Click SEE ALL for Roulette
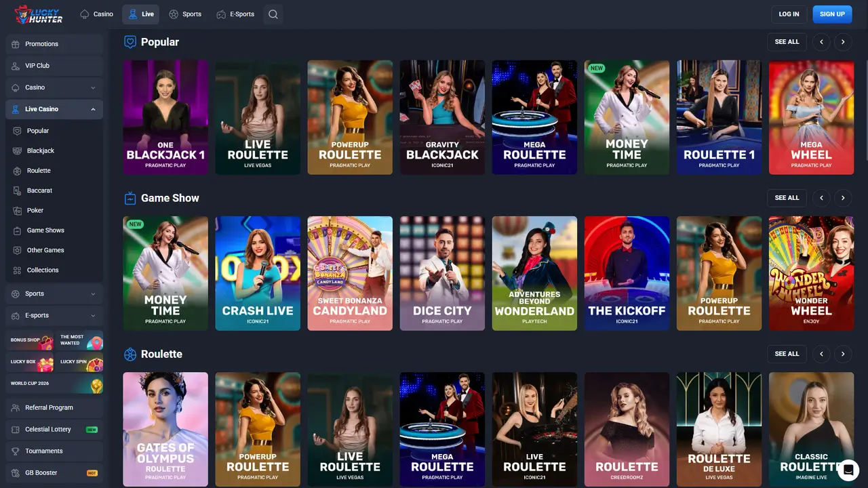The height and width of the screenshot is (488, 868). pos(787,354)
